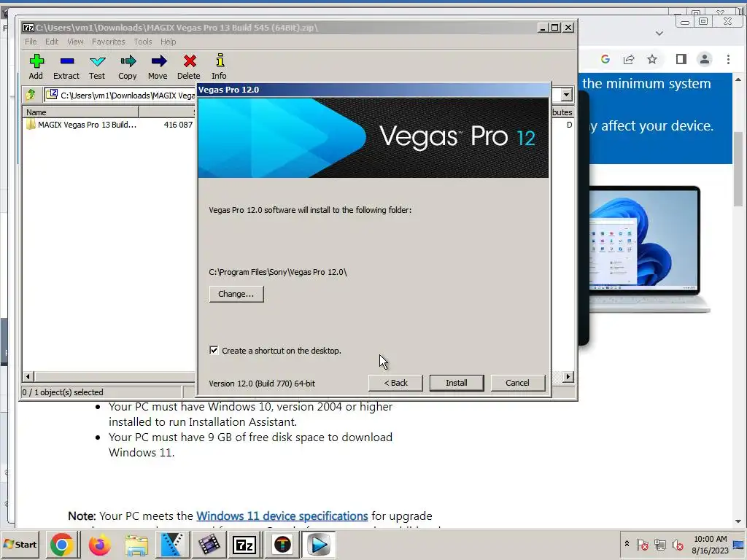This screenshot has width=747, height=560.
Task: Toggle Chrome's side panel icon
Action: click(681, 59)
